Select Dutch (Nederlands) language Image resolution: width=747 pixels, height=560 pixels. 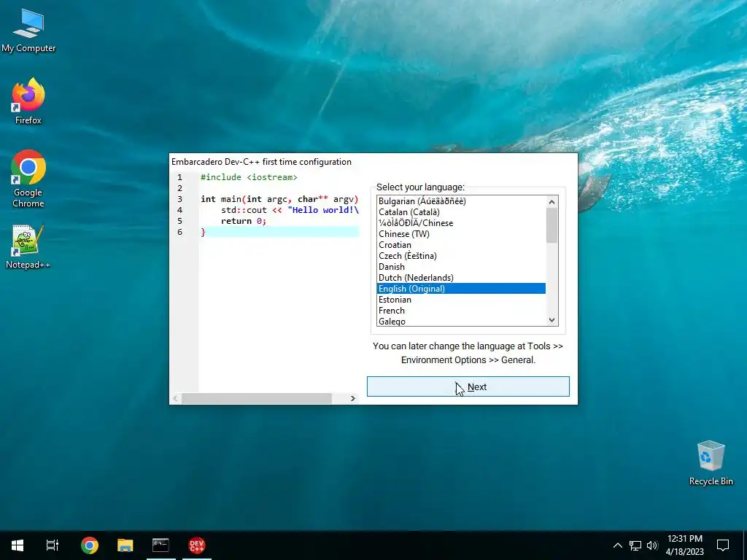coord(461,278)
